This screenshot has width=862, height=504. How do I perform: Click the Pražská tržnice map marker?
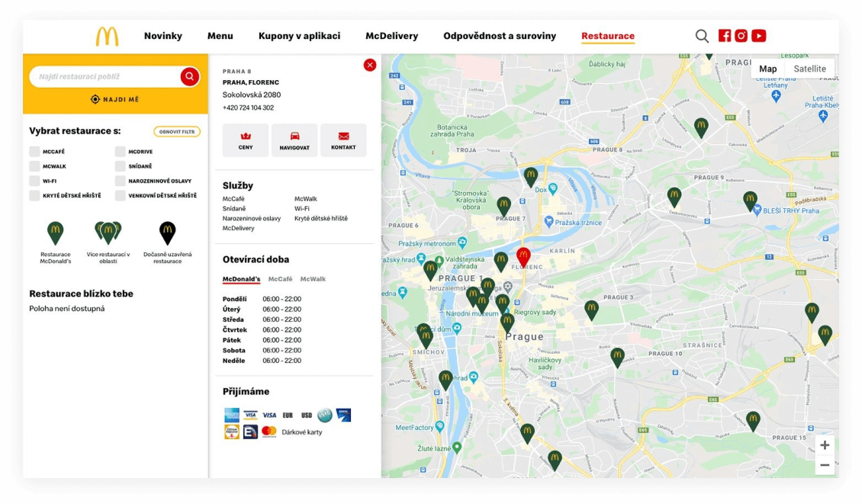[x=548, y=221]
